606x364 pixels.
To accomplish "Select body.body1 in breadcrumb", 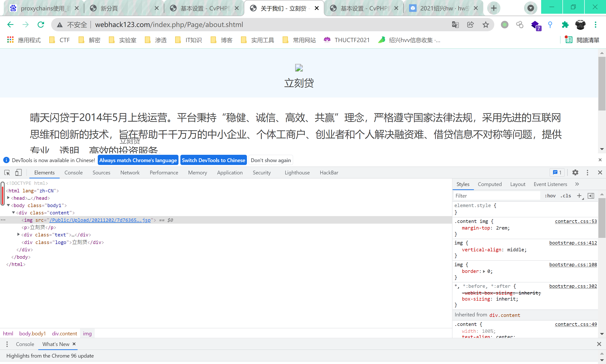I will click(32, 333).
